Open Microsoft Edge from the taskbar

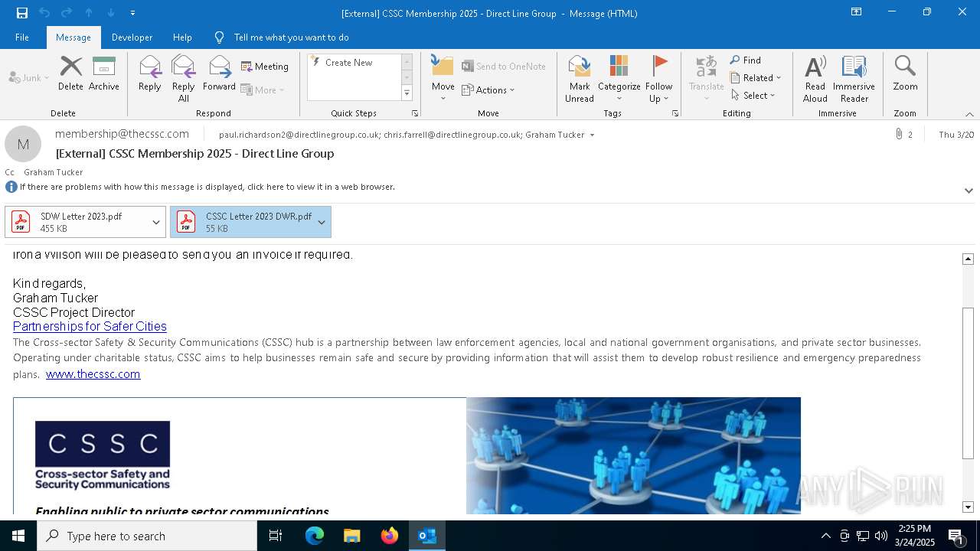coord(315,536)
